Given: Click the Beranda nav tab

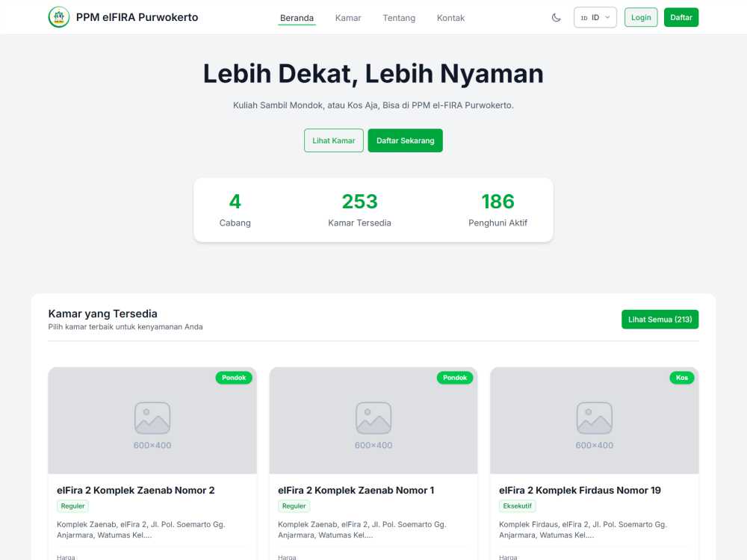Looking at the screenshot, I should coord(297,18).
